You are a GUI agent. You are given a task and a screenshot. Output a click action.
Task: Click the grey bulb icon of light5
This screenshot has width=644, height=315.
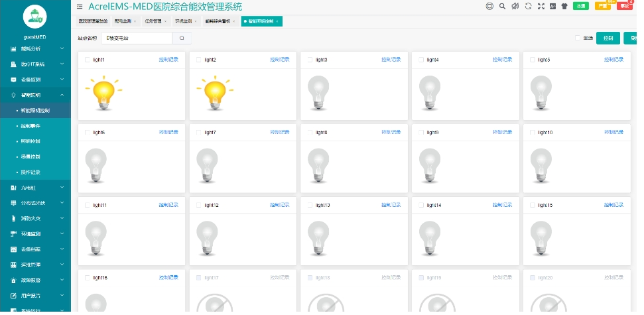pos(541,93)
